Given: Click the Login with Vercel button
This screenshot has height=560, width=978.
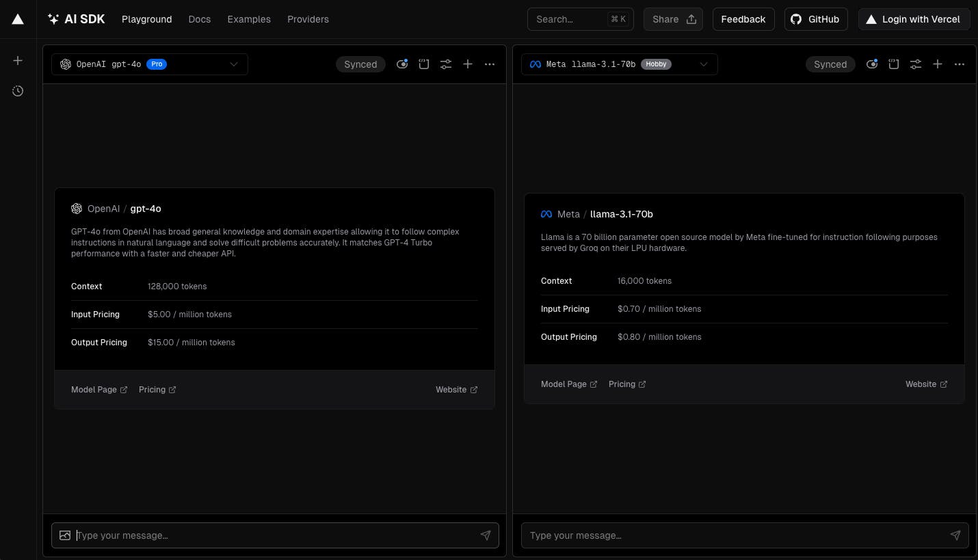Looking at the screenshot, I should tap(914, 19).
